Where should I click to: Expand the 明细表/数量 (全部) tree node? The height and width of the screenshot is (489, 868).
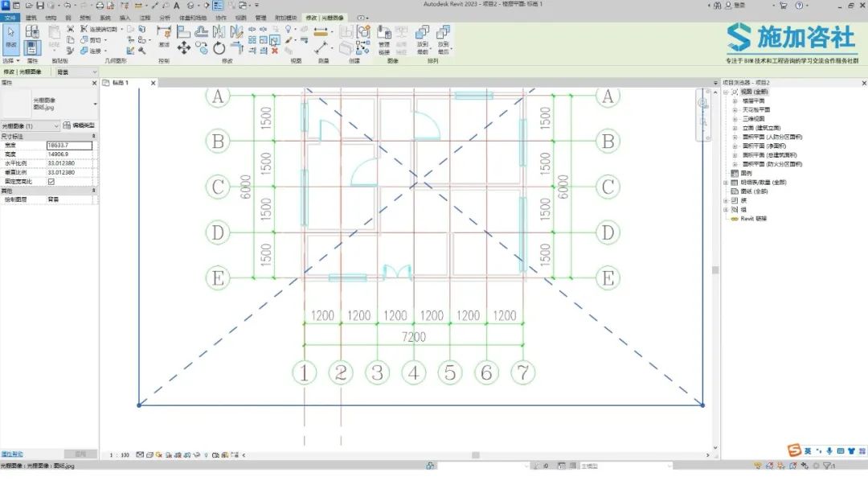tap(726, 183)
